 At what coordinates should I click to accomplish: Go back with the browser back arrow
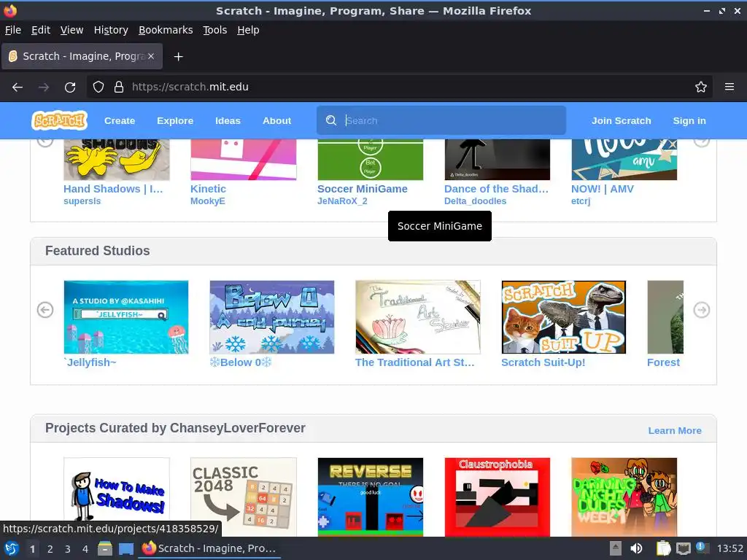tap(18, 87)
